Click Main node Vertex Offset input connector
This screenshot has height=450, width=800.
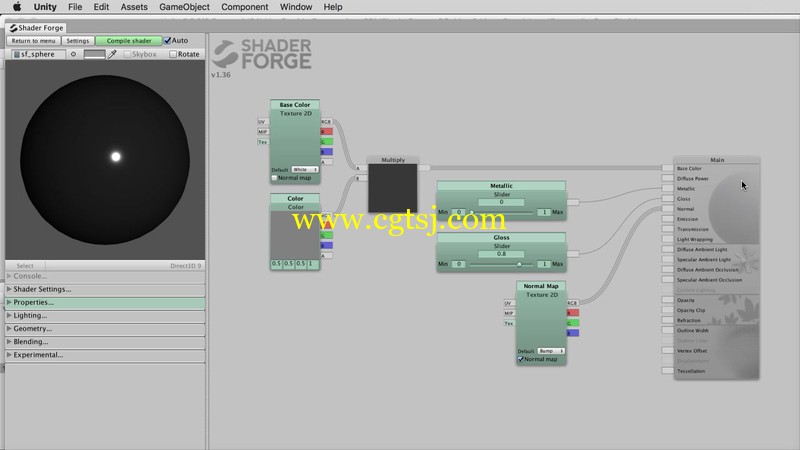pos(667,351)
